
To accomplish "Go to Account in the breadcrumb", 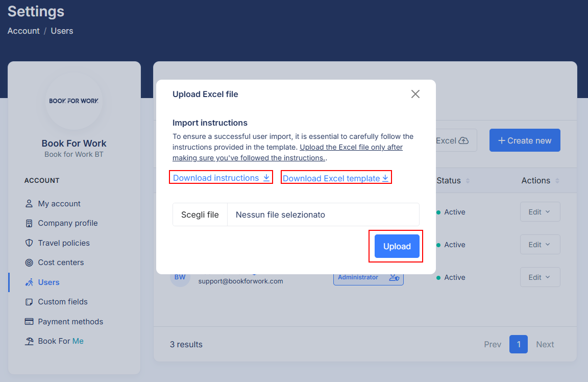I will tap(23, 31).
